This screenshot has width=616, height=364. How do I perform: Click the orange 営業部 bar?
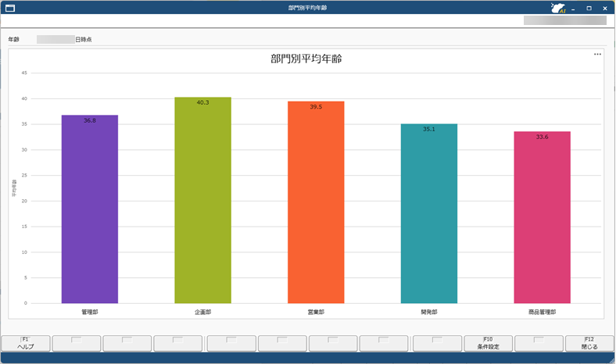[x=316, y=202]
